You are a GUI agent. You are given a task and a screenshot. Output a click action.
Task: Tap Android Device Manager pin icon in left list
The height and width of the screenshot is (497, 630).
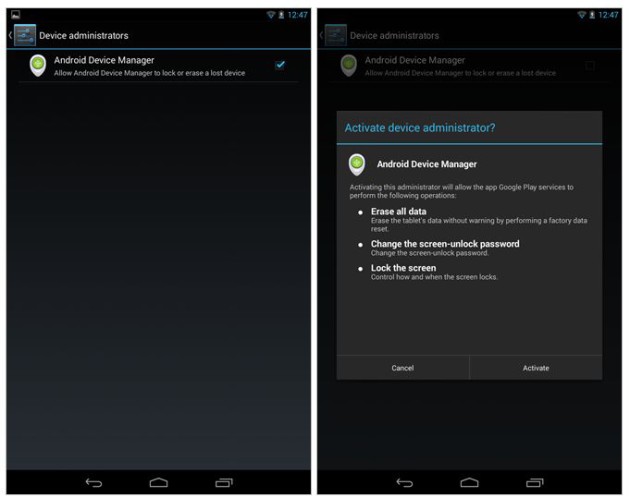pos(38,65)
